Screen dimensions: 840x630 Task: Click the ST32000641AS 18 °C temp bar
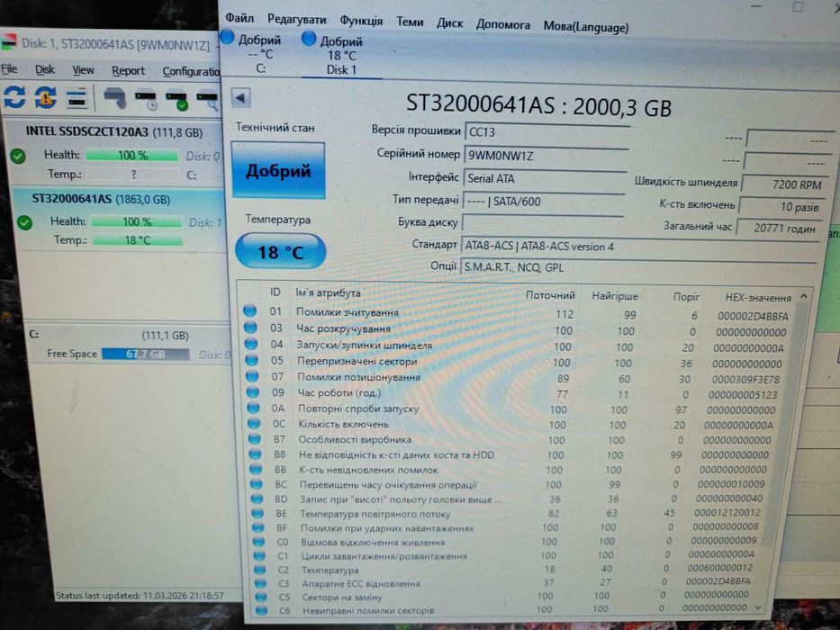click(x=138, y=240)
